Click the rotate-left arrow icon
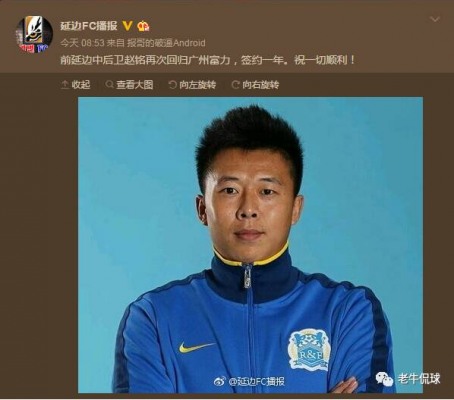This screenshot has height=400, width=454. 172,85
